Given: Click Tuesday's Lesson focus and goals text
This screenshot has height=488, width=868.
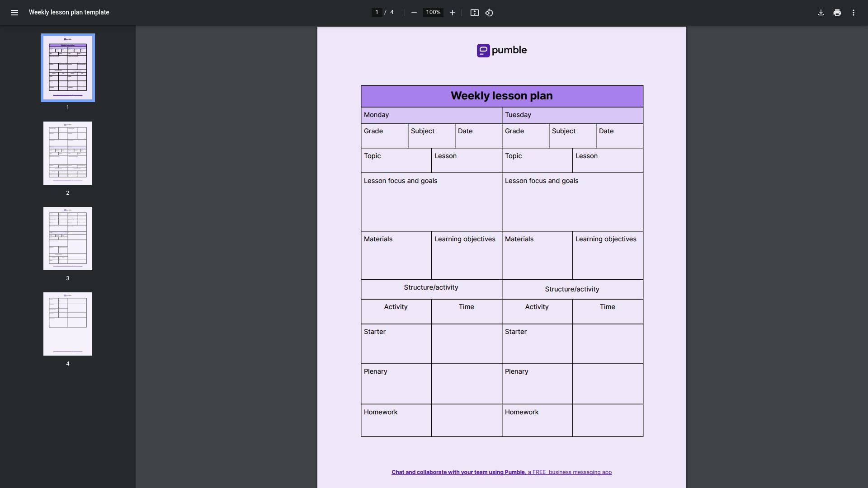Looking at the screenshot, I should click(x=542, y=181).
